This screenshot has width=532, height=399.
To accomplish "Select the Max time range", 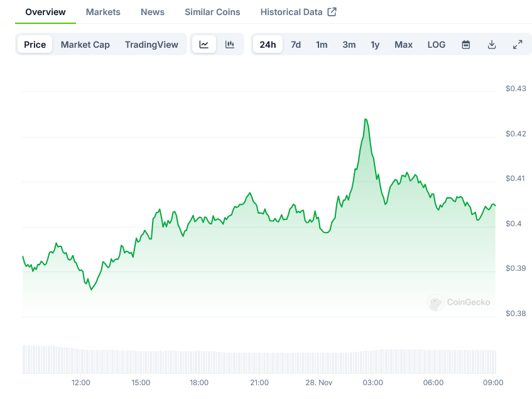I will 404,45.
